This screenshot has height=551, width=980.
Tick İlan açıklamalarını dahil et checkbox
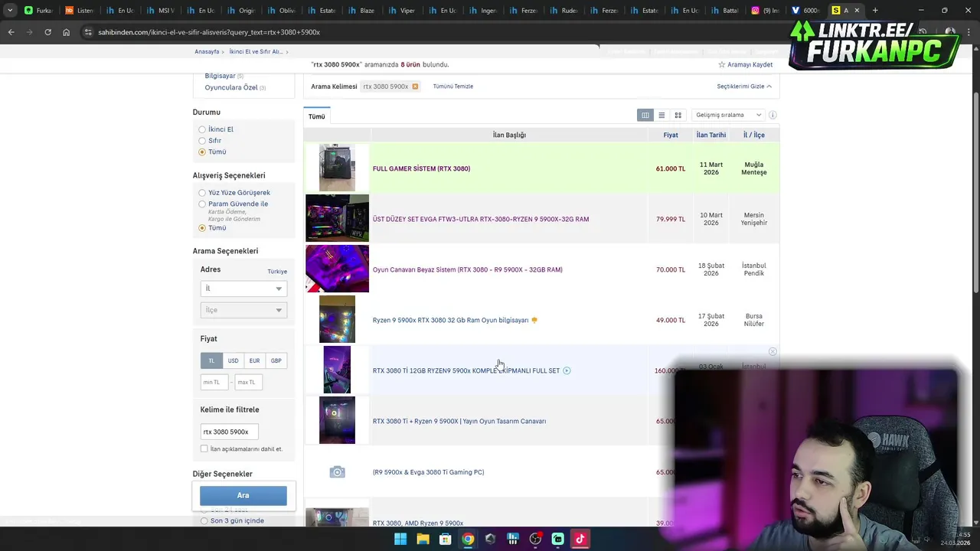click(204, 449)
